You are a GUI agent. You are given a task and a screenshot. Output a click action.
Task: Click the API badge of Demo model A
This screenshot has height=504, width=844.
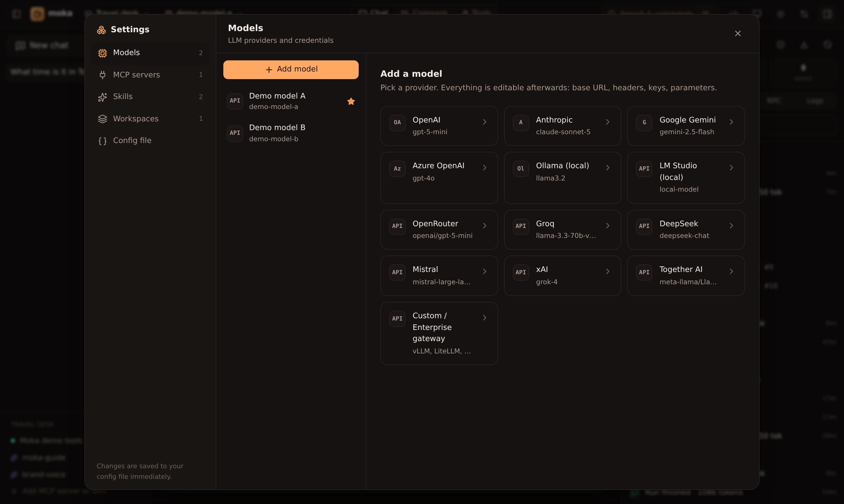pos(235,101)
